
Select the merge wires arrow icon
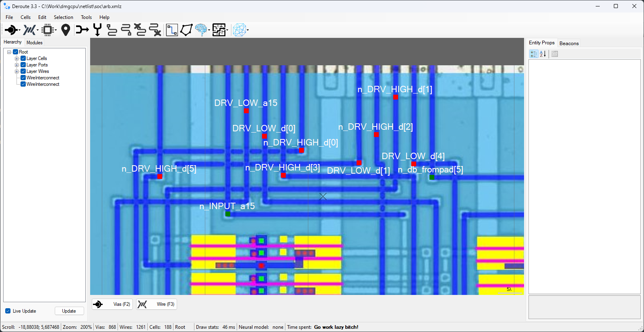[x=82, y=30]
